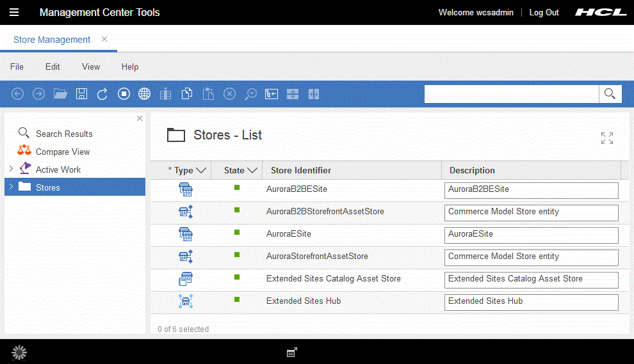Click the Reload refresh icon
The width and height of the screenshot is (634, 364).
[x=102, y=94]
